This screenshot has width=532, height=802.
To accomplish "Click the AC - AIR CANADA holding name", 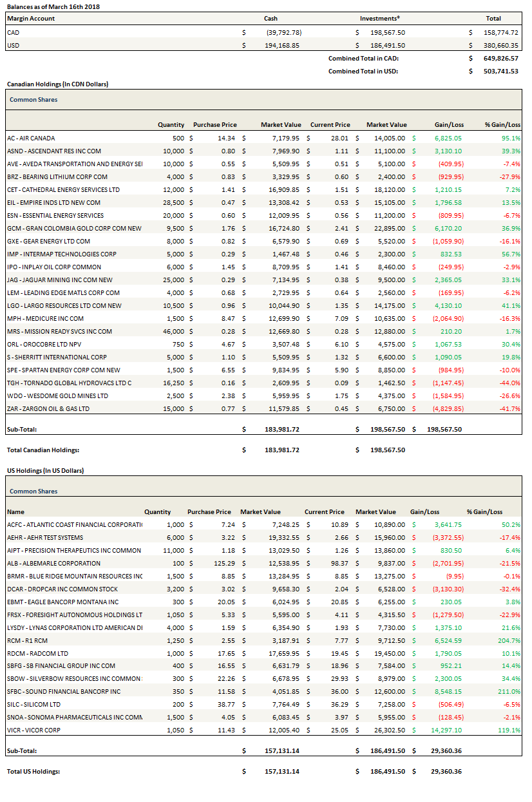I will click(x=30, y=138).
